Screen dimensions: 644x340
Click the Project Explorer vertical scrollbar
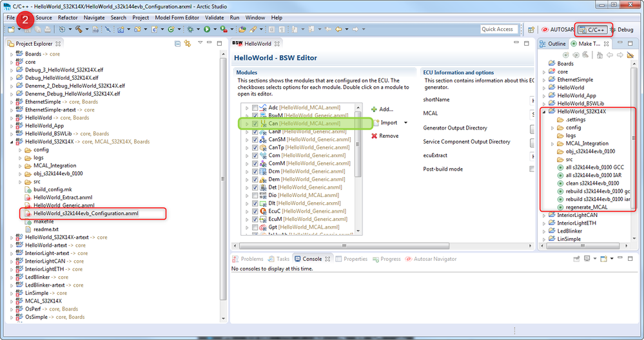click(x=223, y=179)
